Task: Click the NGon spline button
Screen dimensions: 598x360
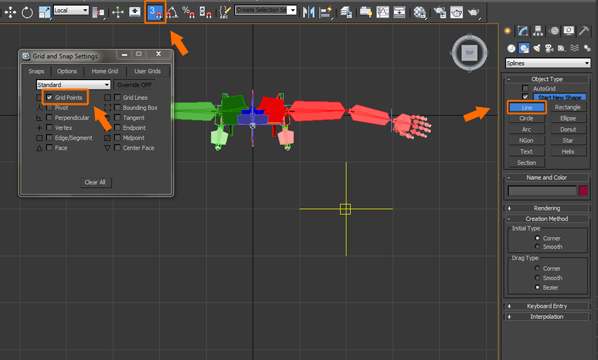Action: [526, 140]
